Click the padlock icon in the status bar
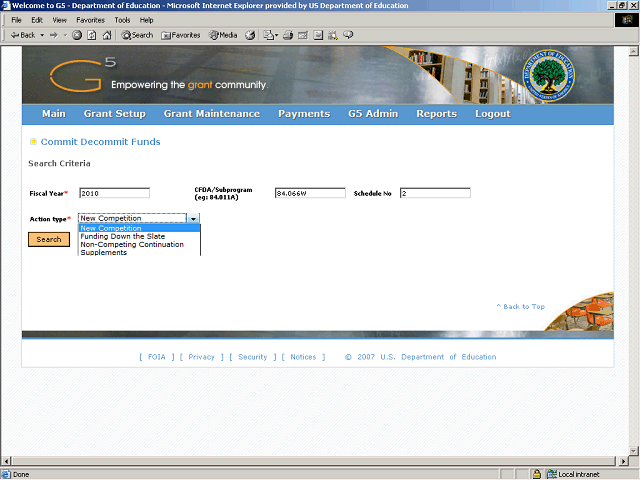This screenshot has height=480, width=640. (537, 474)
